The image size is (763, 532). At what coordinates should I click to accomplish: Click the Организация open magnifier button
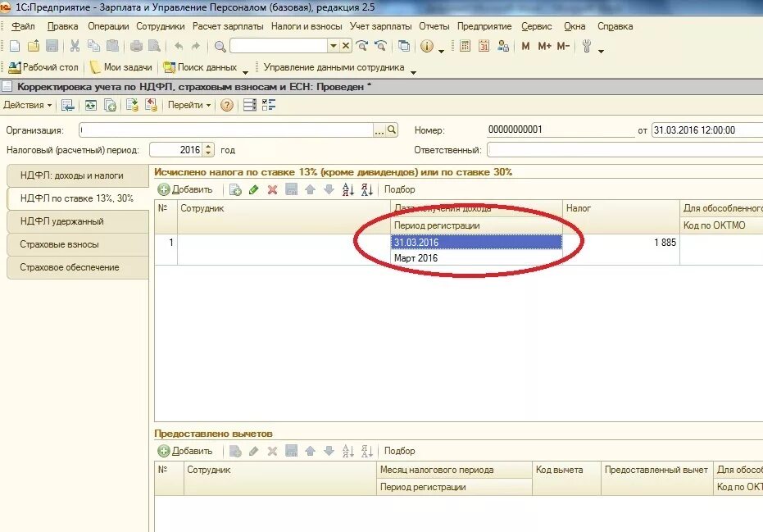point(392,130)
